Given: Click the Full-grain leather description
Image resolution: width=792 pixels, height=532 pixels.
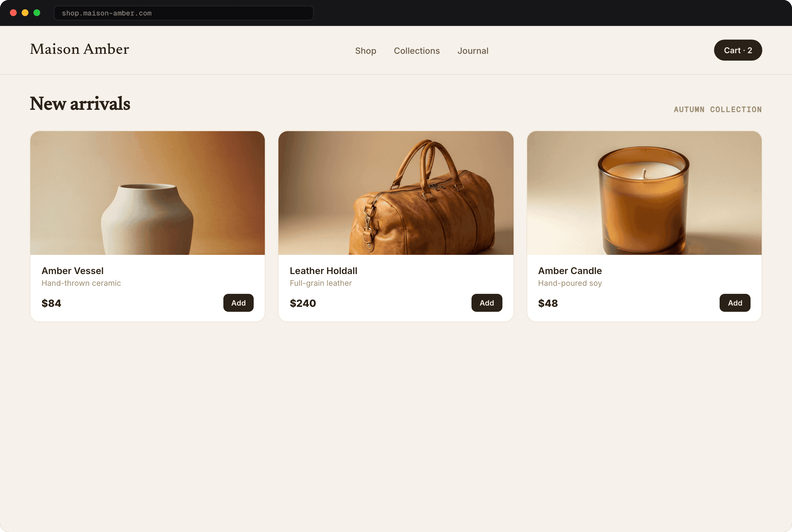Looking at the screenshot, I should [321, 283].
